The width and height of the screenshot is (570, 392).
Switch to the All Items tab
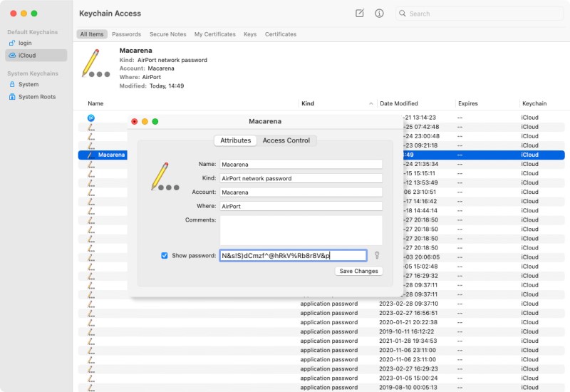tap(92, 34)
